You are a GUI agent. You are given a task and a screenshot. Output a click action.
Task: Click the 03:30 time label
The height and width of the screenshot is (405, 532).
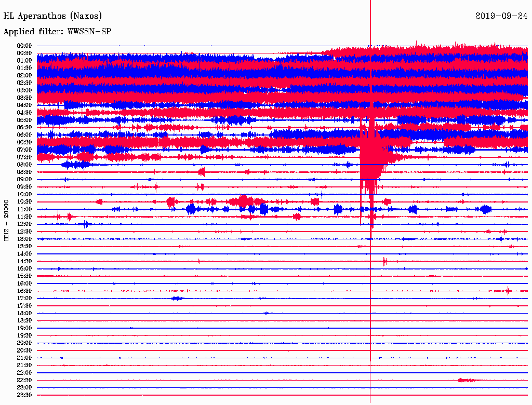point(24,98)
